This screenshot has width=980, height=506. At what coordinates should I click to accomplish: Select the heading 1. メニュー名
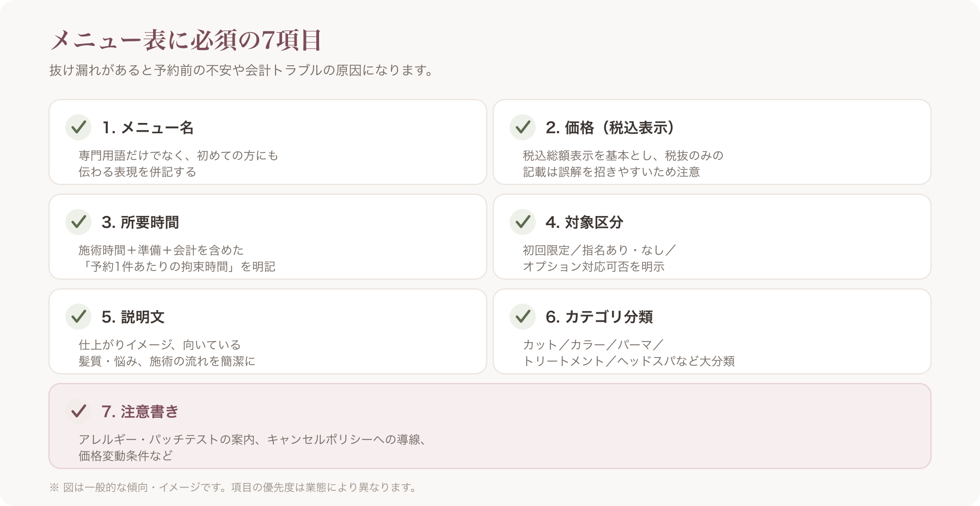148,128
